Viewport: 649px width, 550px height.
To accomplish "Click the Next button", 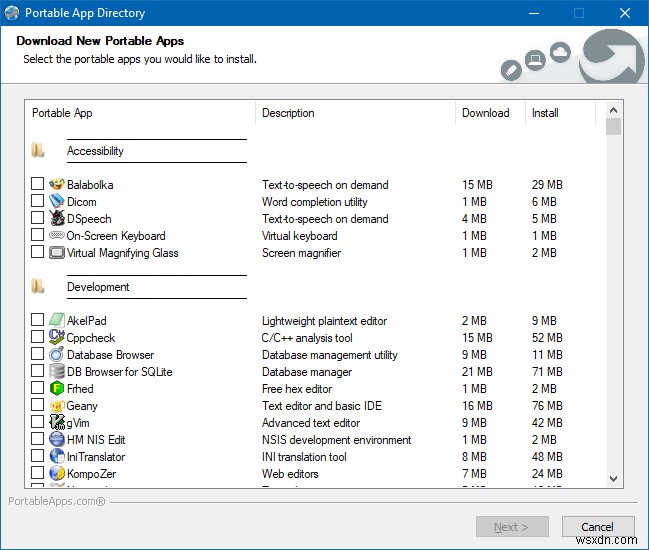I will click(x=513, y=527).
